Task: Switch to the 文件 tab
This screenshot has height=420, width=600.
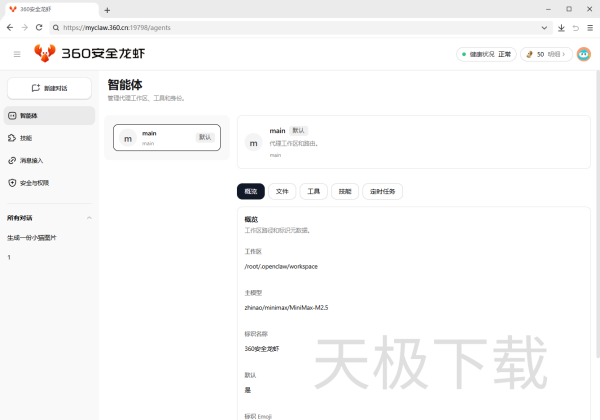Action: [x=286, y=191]
